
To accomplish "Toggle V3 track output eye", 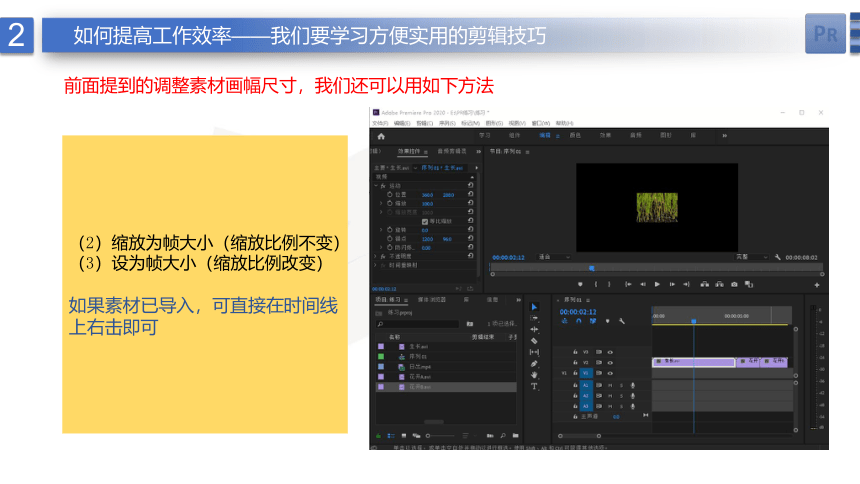I will click(610, 352).
